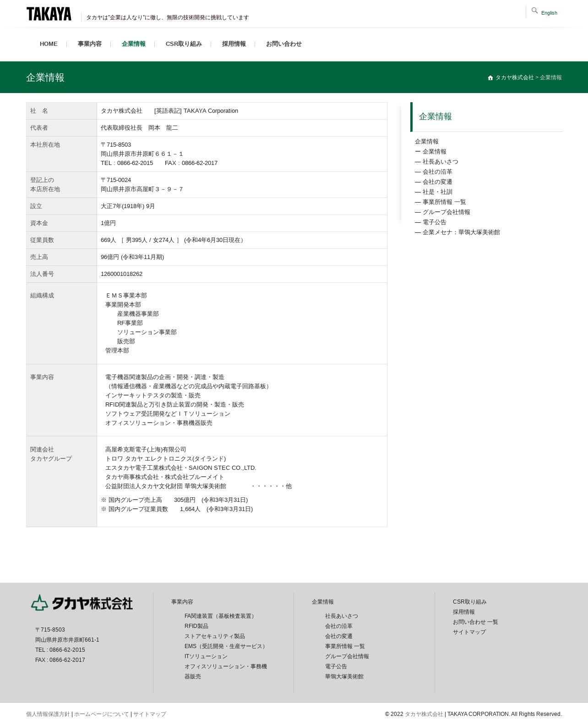Open footer 華鴒大塚美術館 link
588x726 pixels.
click(x=344, y=676)
